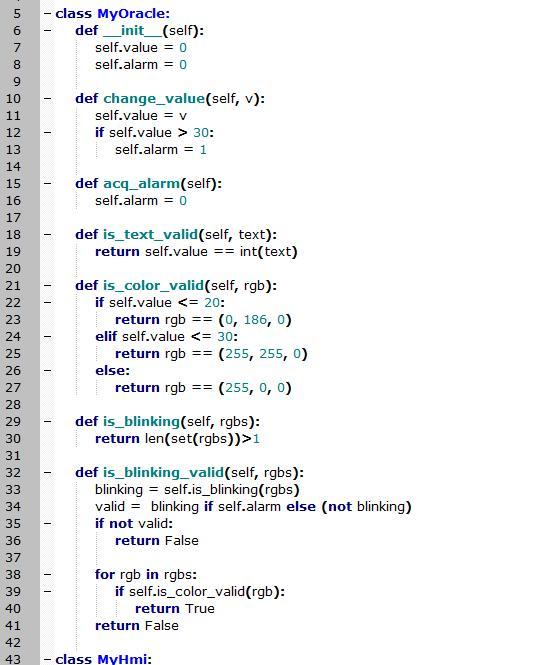Click the MyOracle class name
Screen dimensions: 553x665
coord(131,14)
